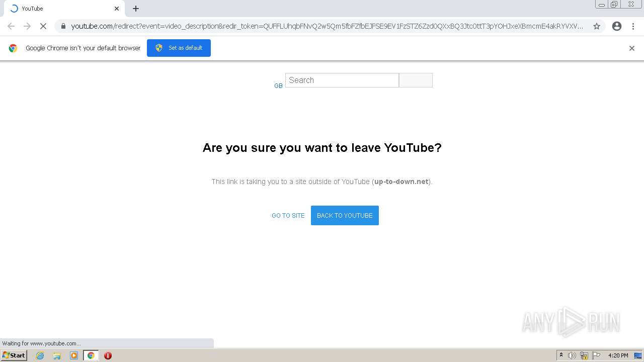Screen dimensions: 644x362
Task: Dismiss the default browser notification bar
Action: pyautogui.click(x=632, y=48)
